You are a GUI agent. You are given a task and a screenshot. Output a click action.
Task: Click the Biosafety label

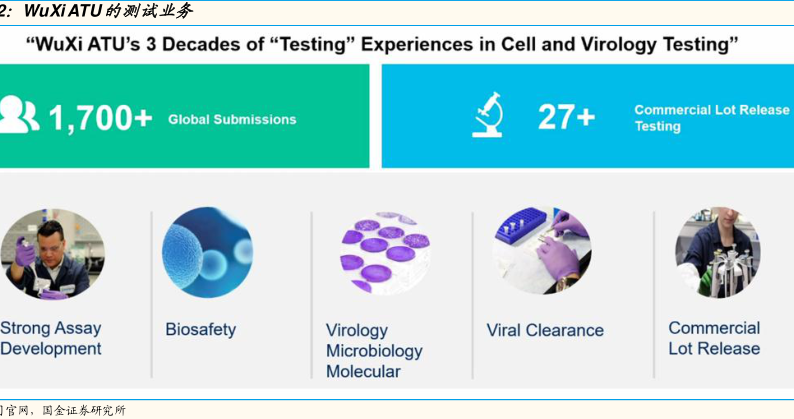[201, 329]
